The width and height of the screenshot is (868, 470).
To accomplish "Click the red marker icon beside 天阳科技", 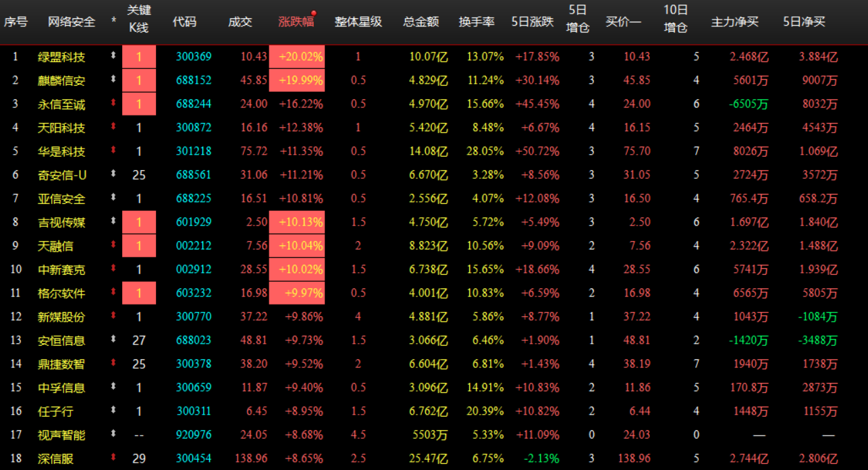I will tap(113, 127).
